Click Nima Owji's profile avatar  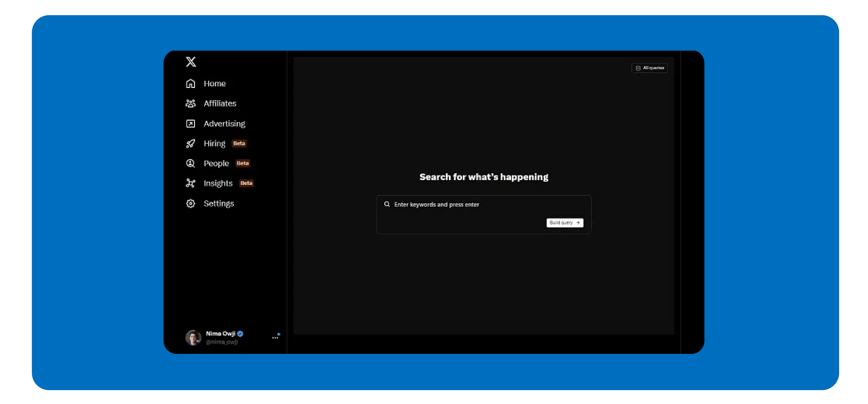[193, 337]
